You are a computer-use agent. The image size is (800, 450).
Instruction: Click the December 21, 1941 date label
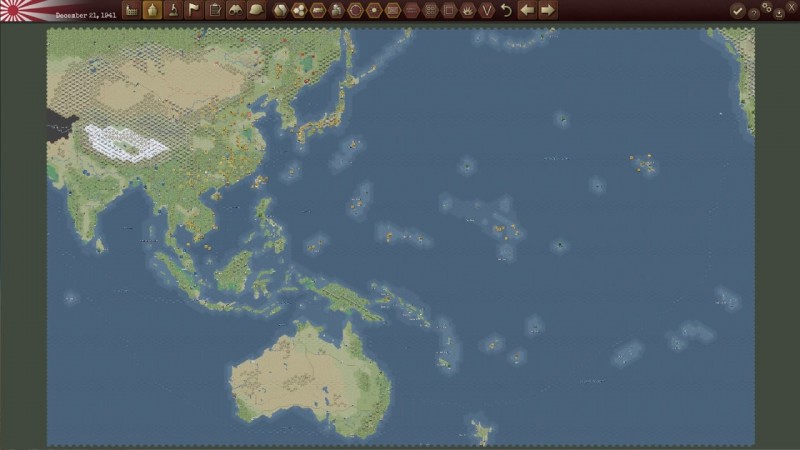(x=85, y=17)
